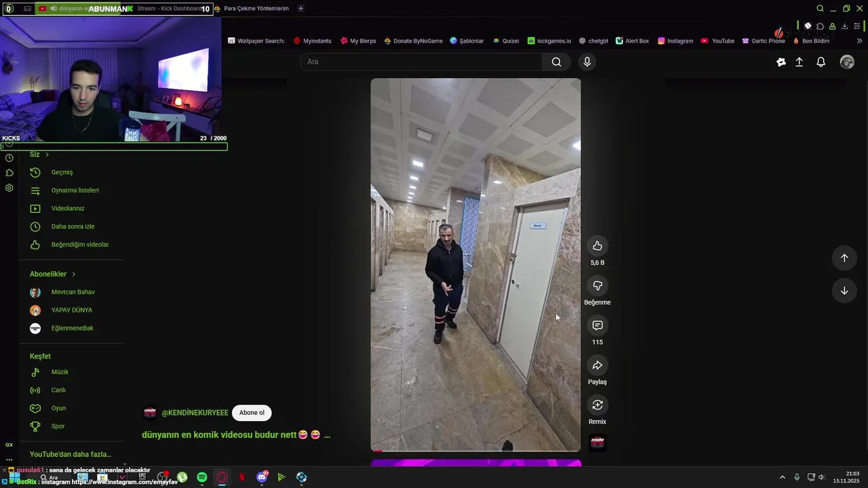Open a new browser tab with plus
Image resolution: width=868 pixels, height=488 pixels.
(300, 8)
